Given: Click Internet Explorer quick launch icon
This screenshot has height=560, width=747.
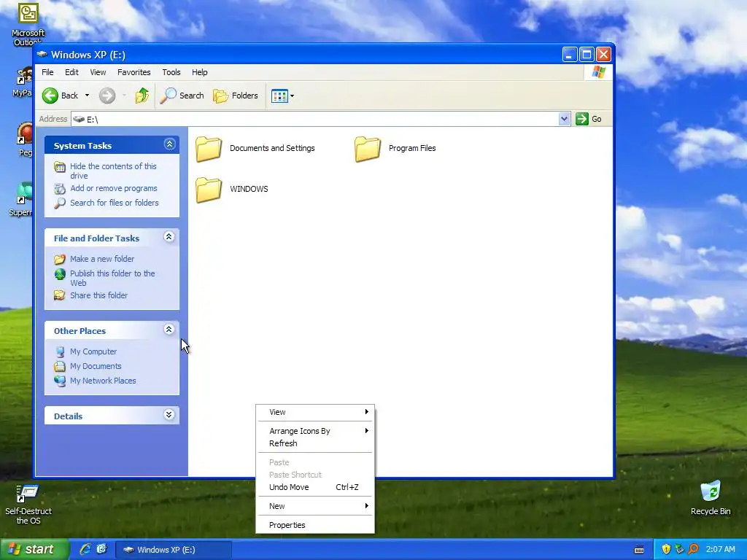Looking at the screenshot, I should click(85, 549).
